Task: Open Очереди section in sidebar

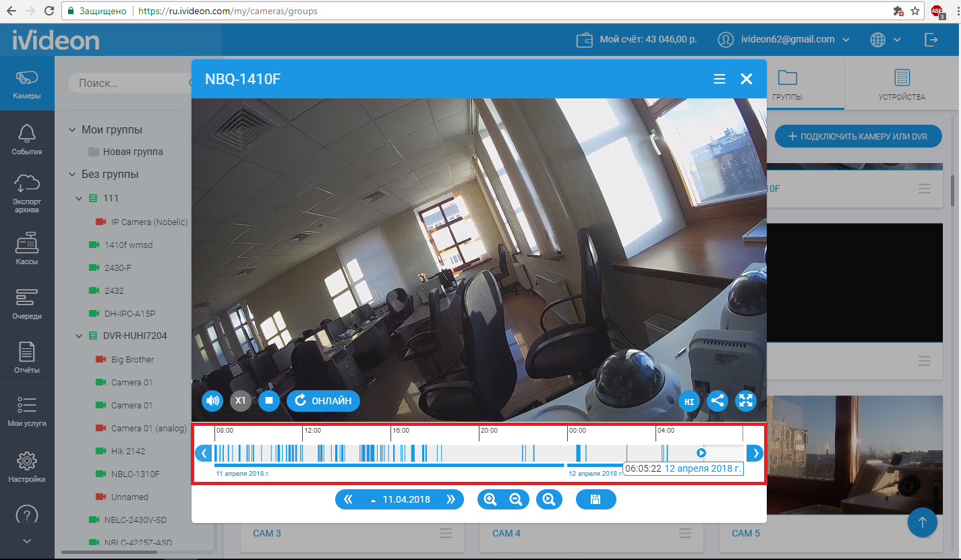Action: 27,303
